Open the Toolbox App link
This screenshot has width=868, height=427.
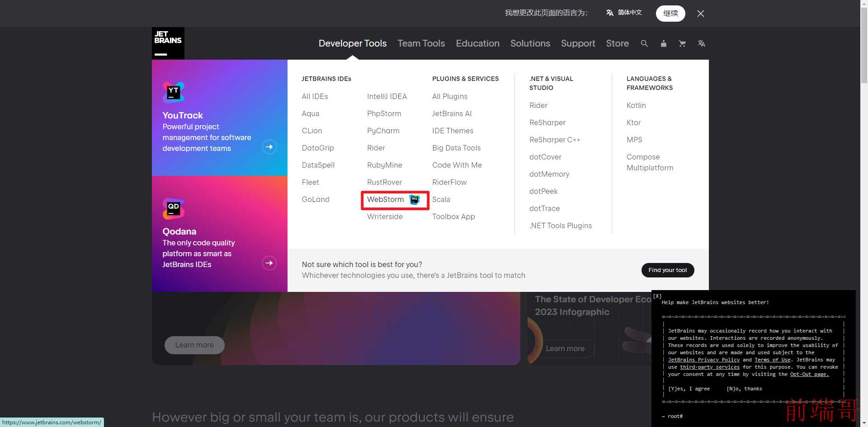453,216
